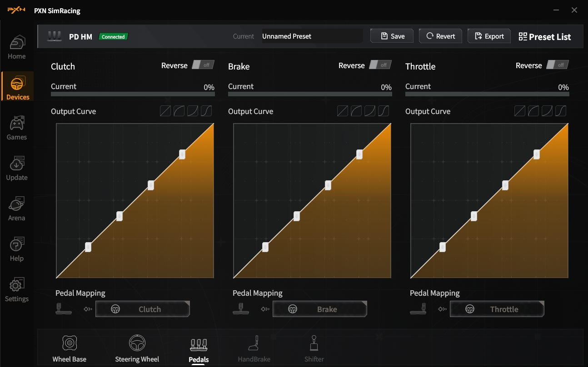Screen dimensions: 588x367
Task: Expand the Brake pedal mapping selector
Action: [319, 309]
